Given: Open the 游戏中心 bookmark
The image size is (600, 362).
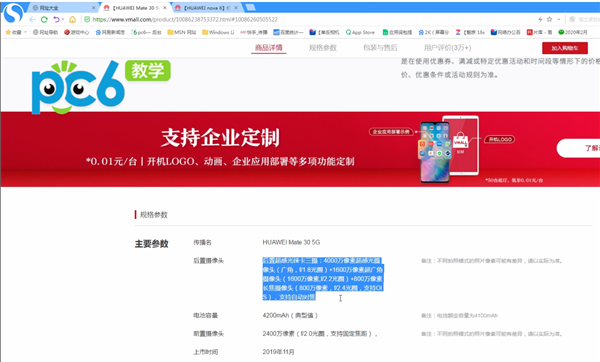Looking at the screenshot, I should click(77, 32).
